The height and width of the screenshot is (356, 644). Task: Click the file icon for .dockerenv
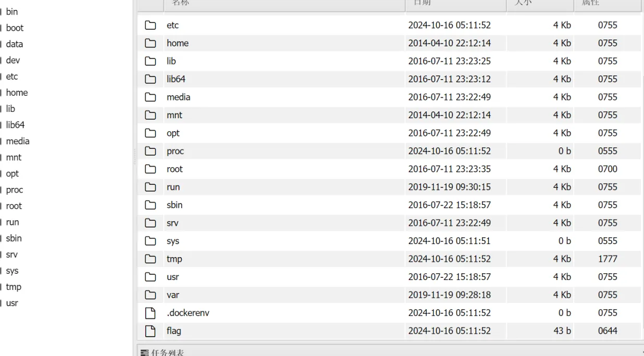150,313
